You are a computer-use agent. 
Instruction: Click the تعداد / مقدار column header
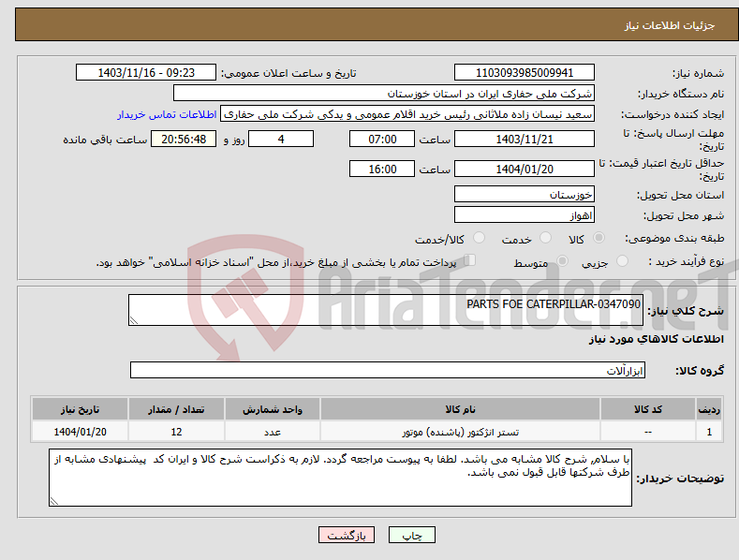[x=176, y=409]
